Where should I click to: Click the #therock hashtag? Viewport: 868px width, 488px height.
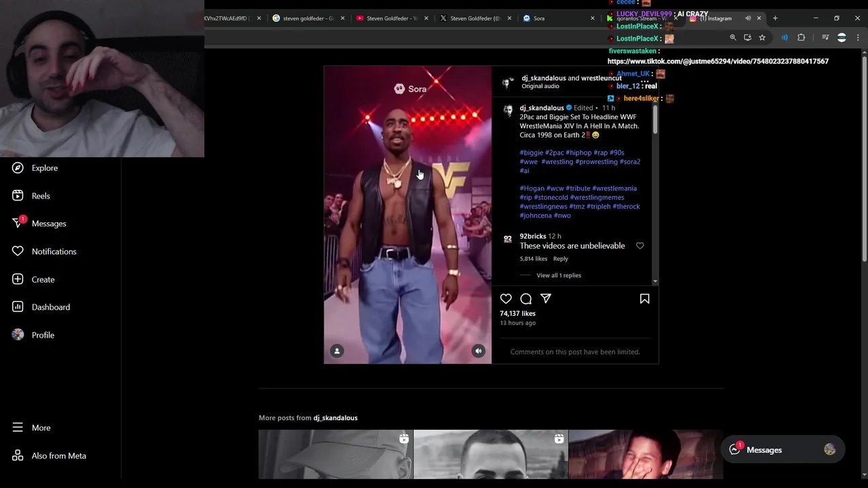[626, 206]
